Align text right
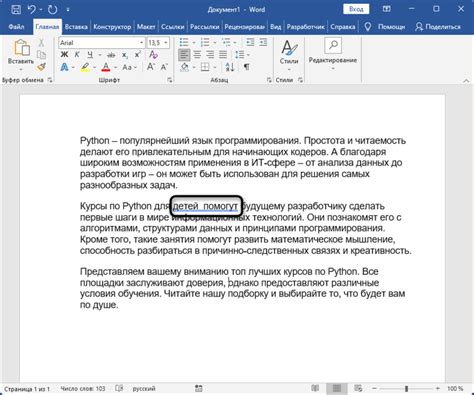 click(210, 55)
